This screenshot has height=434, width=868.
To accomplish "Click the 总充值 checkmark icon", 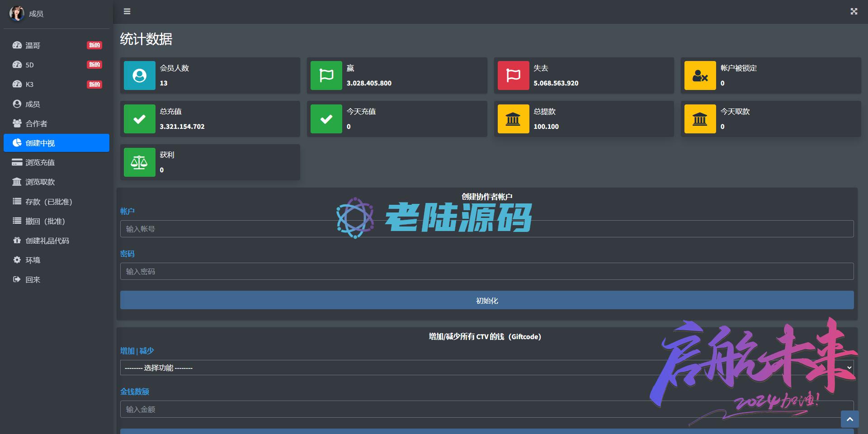I will point(140,119).
